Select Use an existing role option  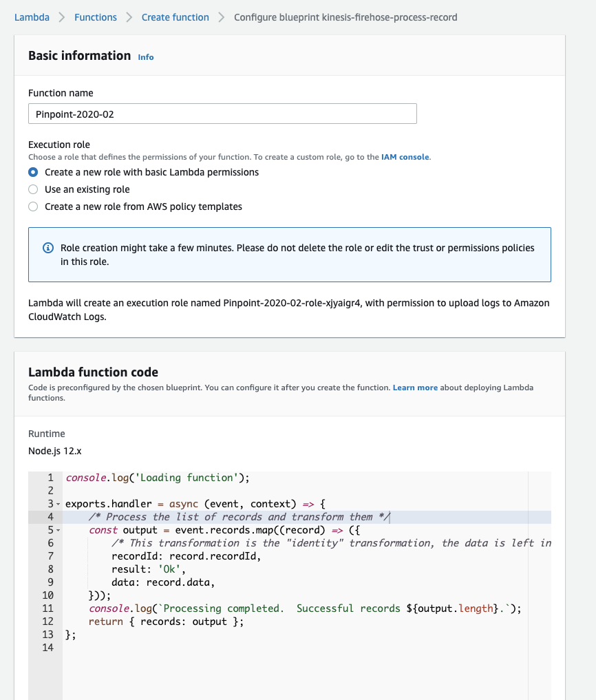point(33,189)
